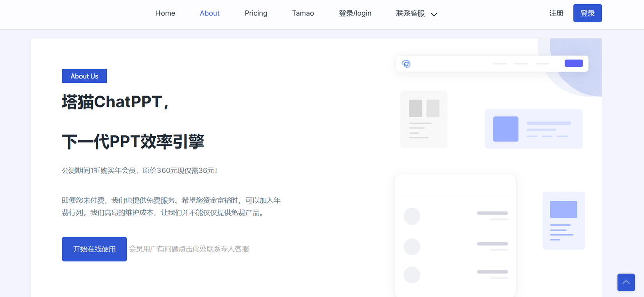This screenshot has width=644, height=297.
Task: Click 会员用户有问题点击此处联系专人客服 link
Action: tap(189, 249)
